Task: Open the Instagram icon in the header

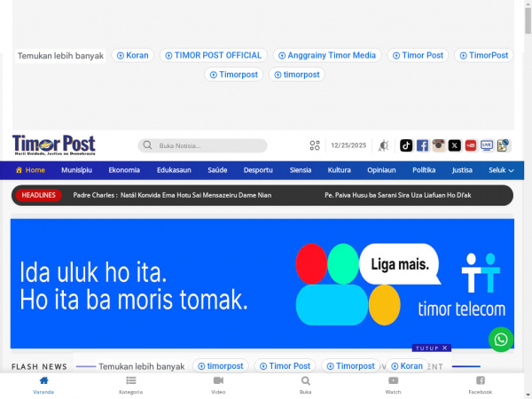Action: pos(438,145)
